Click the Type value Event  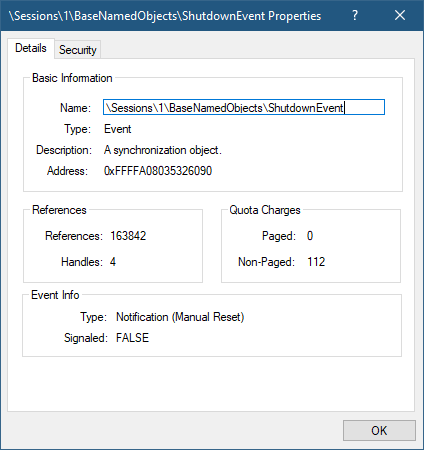point(118,129)
